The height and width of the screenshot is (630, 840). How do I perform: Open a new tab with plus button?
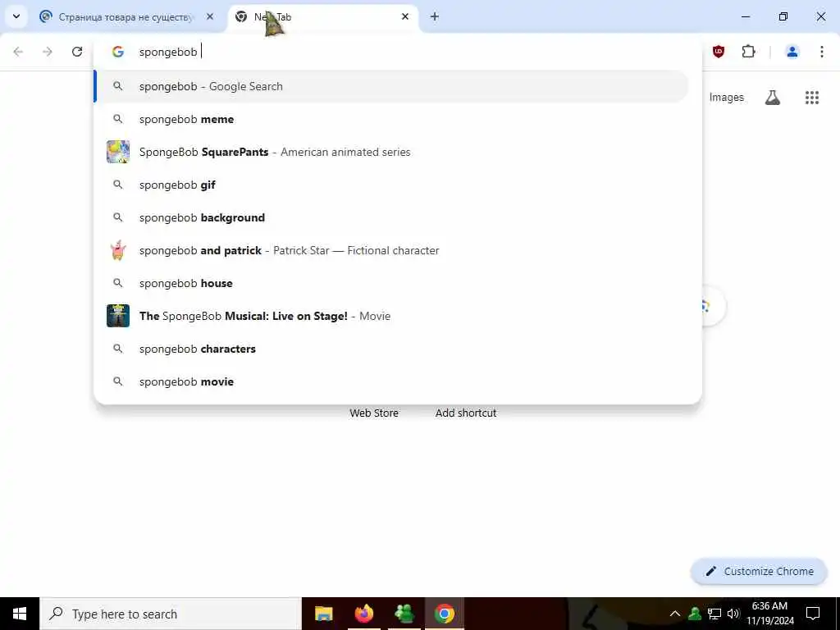(x=435, y=16)
